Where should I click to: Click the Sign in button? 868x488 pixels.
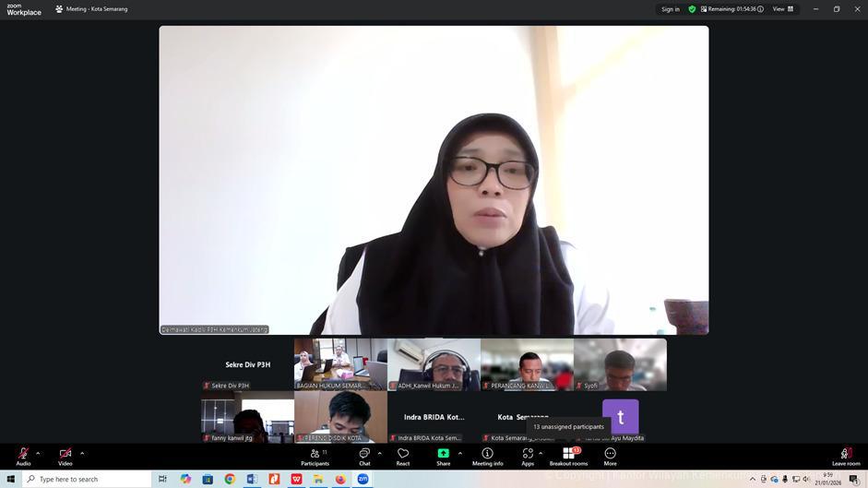[x=671, y=9]
